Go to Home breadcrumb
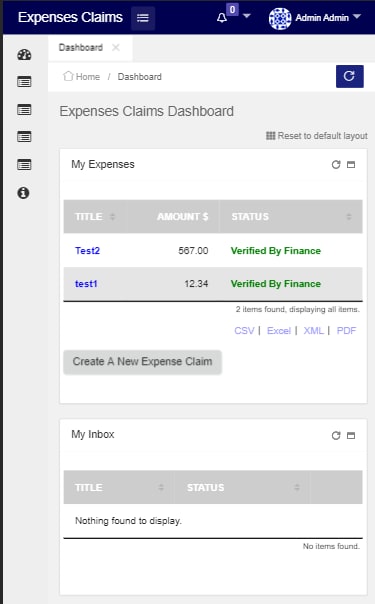Viewport: 375px width, 604px height. tap(81, 76)
